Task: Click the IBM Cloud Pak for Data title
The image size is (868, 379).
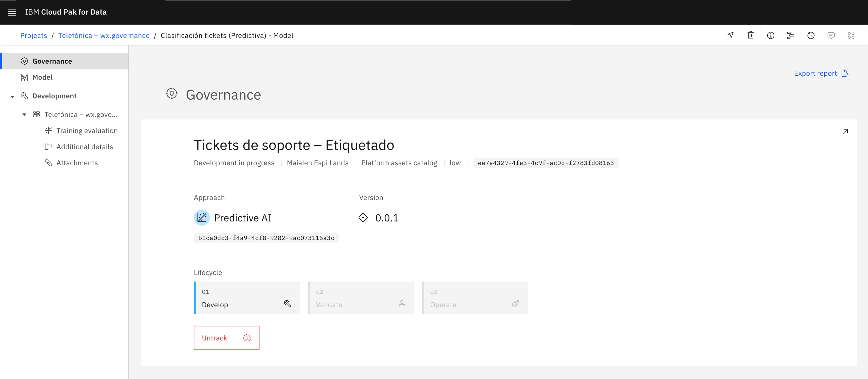Action: (66, 12)
